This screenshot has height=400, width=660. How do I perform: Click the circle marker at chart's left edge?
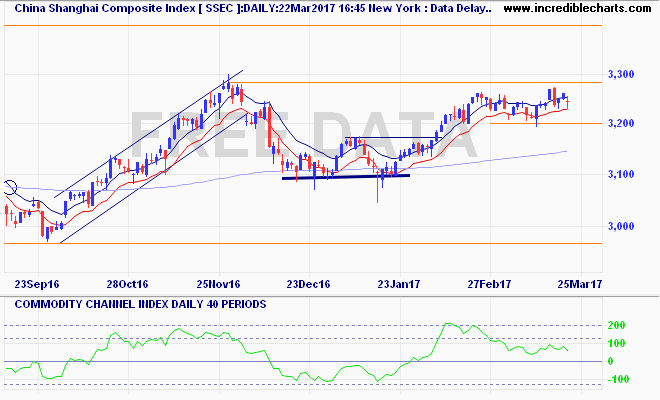click(10, 187)
